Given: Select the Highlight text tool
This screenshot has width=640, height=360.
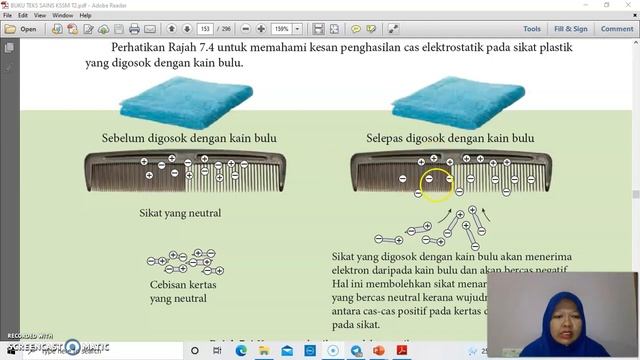Looking at the screenshot, I should [x=371, y=29].
